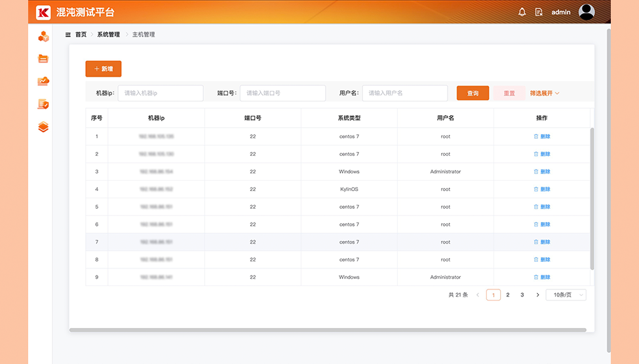This screenshot has height=364, width=639.
Task: Click the 机器ip column header
Action: coord(156,118)
